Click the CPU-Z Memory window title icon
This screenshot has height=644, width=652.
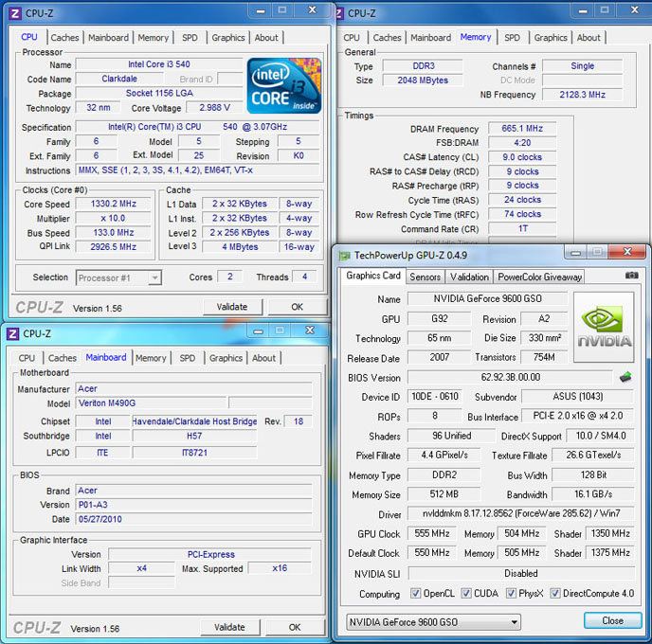click(338, 13)
